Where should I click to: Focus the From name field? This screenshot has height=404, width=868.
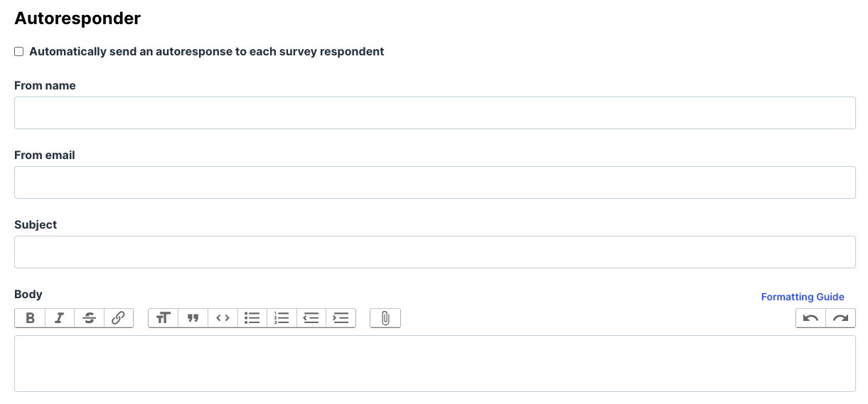click(435, 113)
